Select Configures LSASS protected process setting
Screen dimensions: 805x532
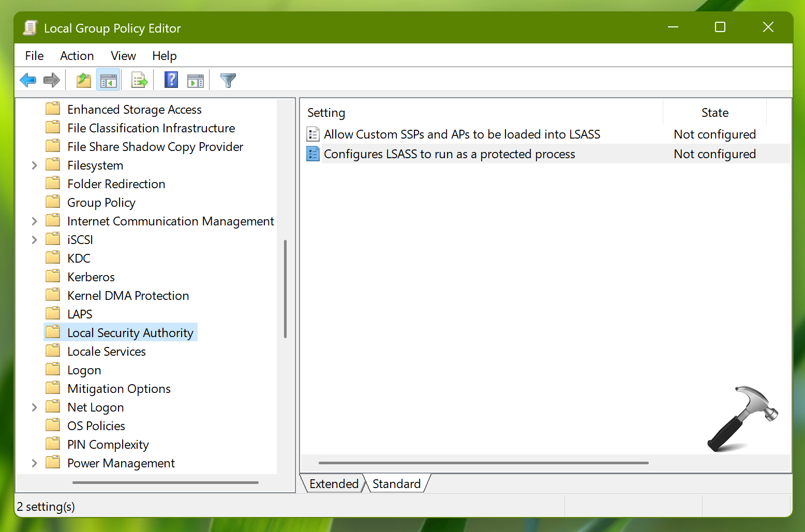(449, 154)
